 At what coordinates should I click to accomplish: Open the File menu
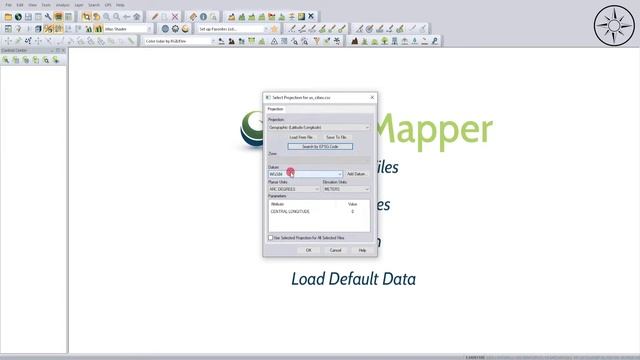[9, 5]
